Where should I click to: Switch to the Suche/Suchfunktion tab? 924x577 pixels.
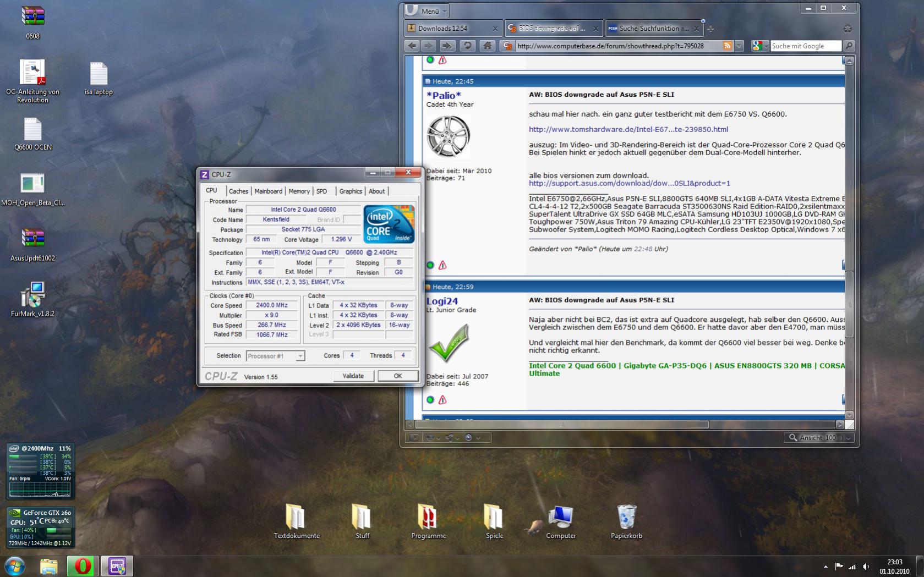654,29
